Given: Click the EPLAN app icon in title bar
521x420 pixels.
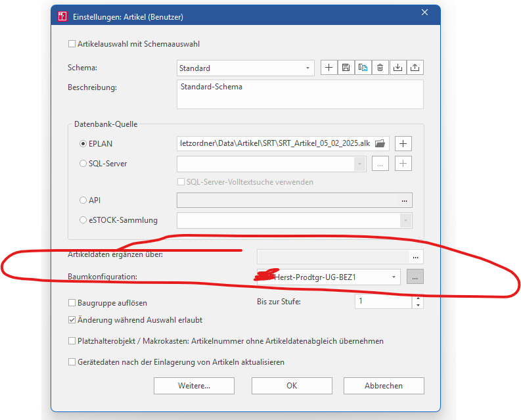Looking at the screenshot, I should click(62, 16).
